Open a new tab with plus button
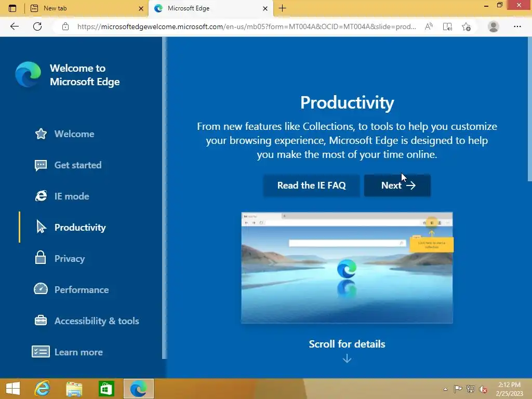This screenshot has width=532, height=399. (x=282, y=8)
